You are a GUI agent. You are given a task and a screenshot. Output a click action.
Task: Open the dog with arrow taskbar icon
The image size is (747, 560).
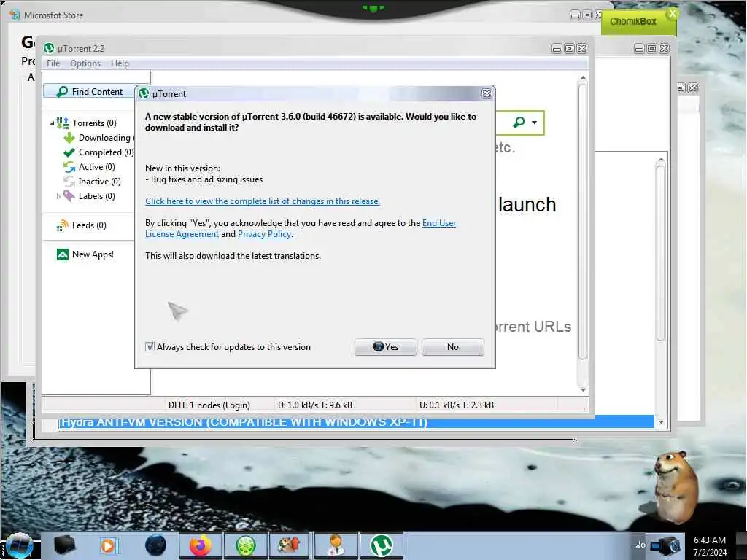coord(289,545)
